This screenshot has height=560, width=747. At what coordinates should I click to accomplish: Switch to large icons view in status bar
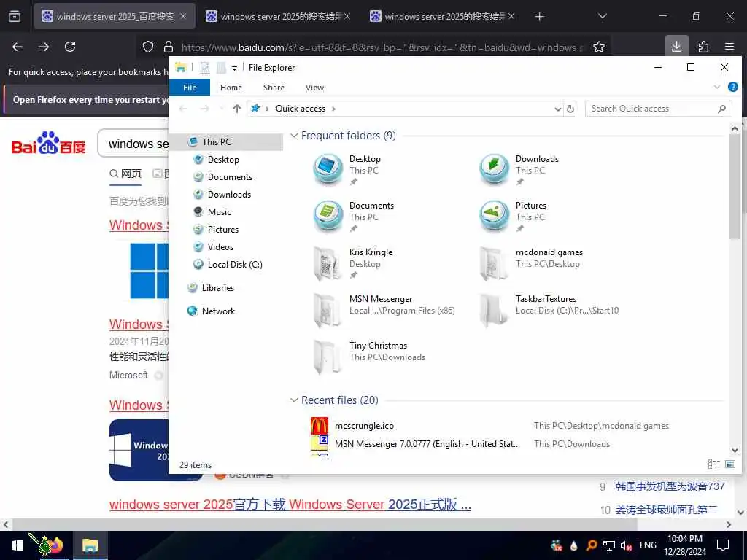729,464
